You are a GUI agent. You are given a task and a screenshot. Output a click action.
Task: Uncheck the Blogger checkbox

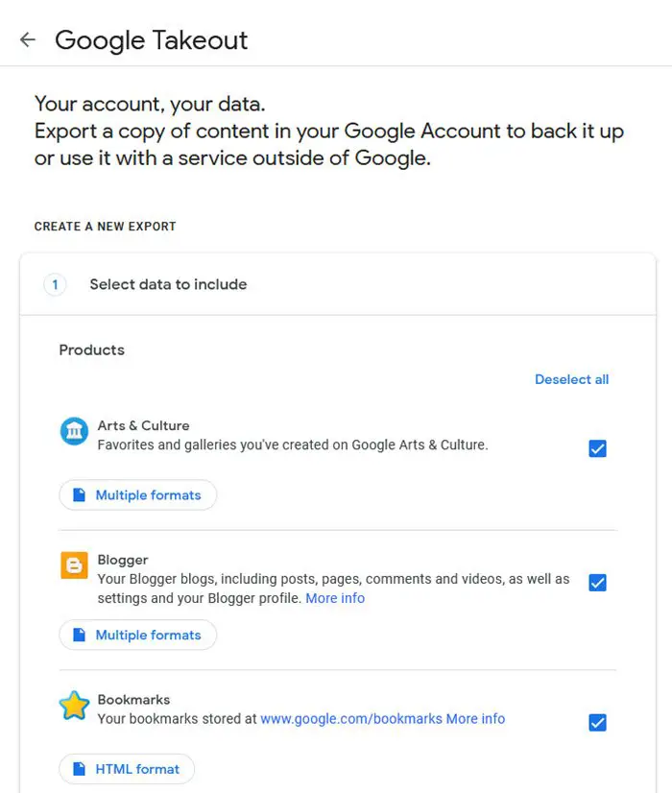click(597, 583)
